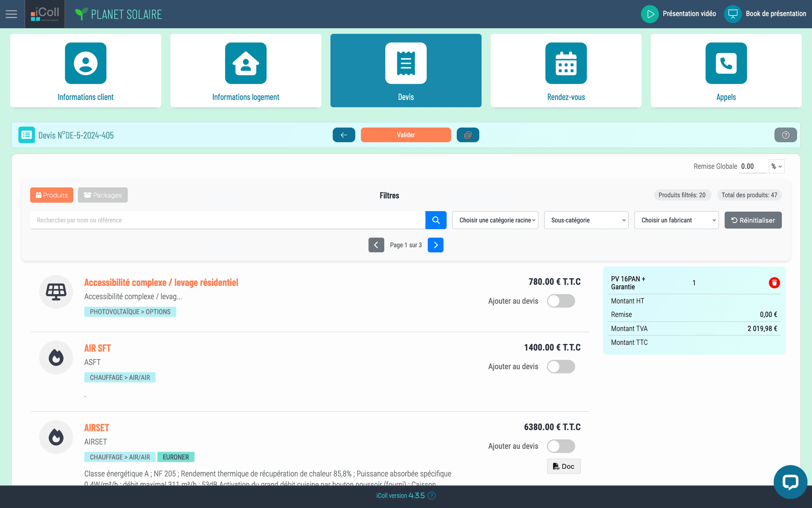Switch to the Packages tab
Viewport: 812px width, 508px height.
coord(102,195)
